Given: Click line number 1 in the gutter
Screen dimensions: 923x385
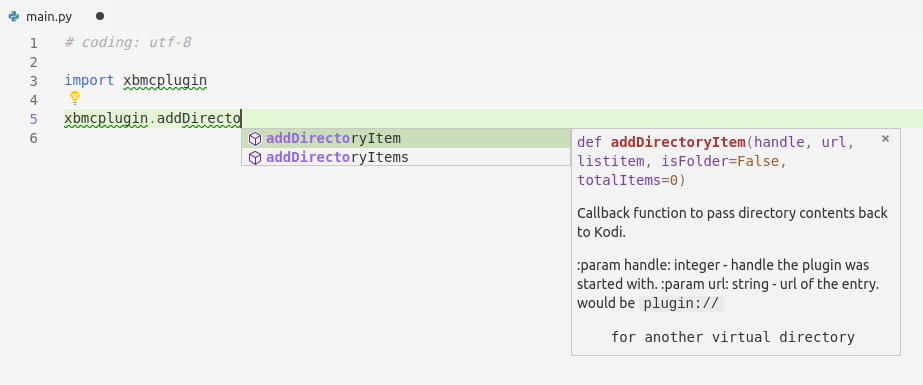Looking at the screenshot, I should pyautogui.click(x=33, y=43).
